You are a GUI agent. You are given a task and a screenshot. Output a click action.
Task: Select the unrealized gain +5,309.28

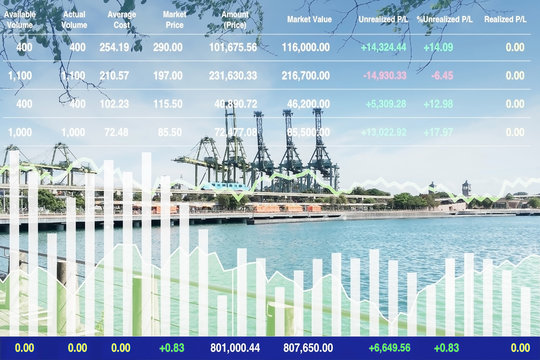pyautogui.click(x=386, y=104)
